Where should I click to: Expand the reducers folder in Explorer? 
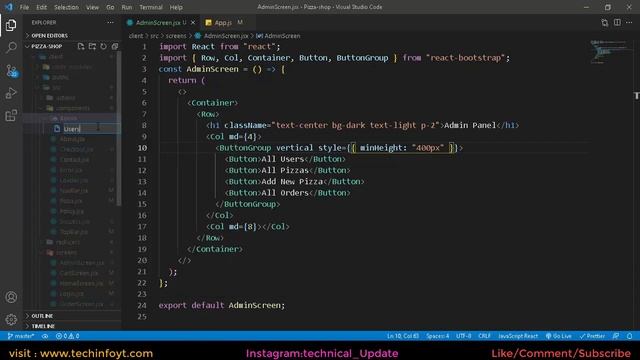(68, 242)
